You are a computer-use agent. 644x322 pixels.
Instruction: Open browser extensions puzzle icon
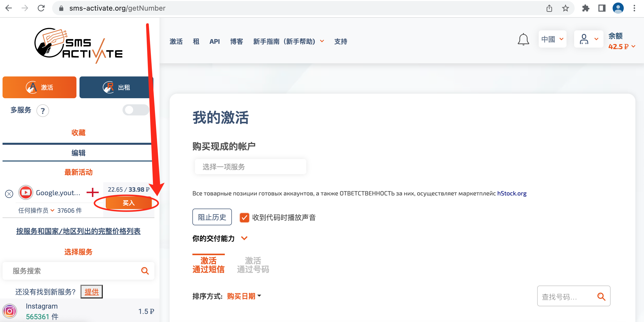586,8
